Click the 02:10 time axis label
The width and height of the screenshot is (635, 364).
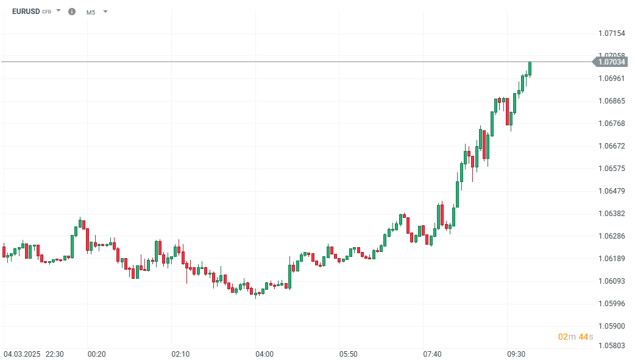pyautogui.click(x=180, y=354)
